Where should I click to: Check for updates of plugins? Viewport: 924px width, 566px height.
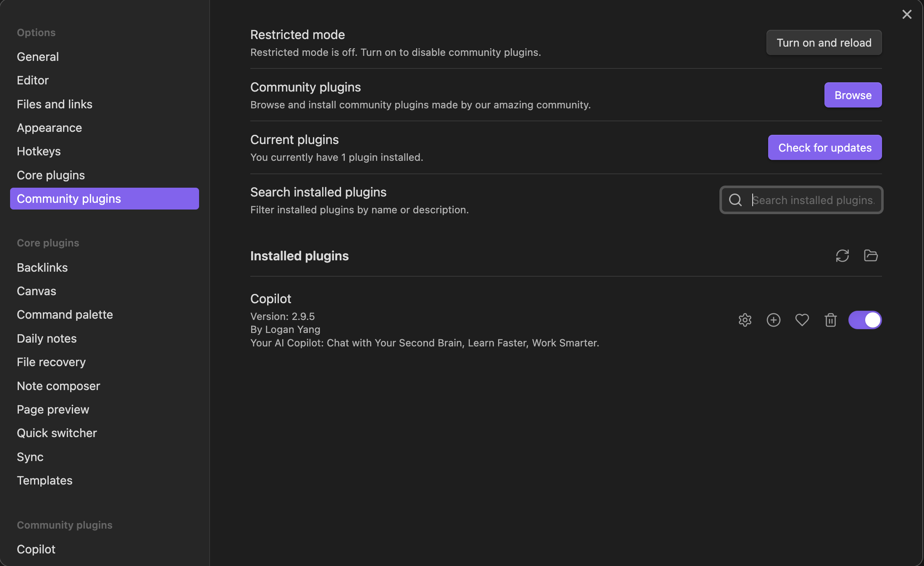[x=824, y=147]
